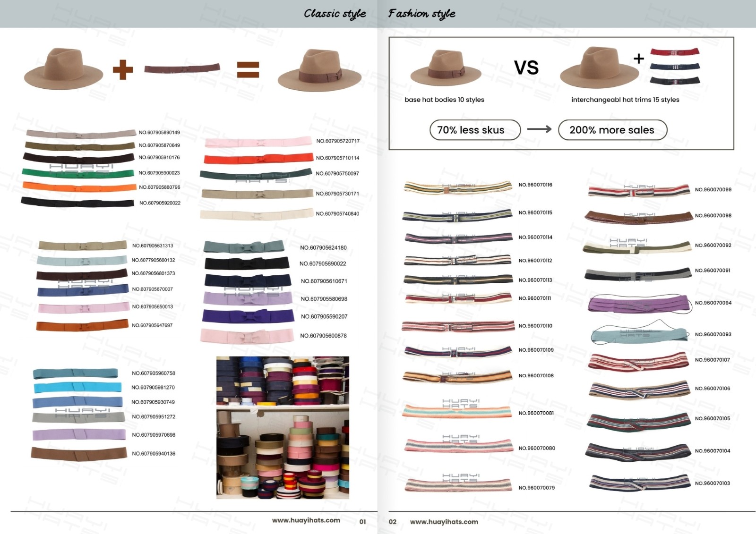
Task: Pick the green ribbon NO.607905900023
Action: coord(78,173)
